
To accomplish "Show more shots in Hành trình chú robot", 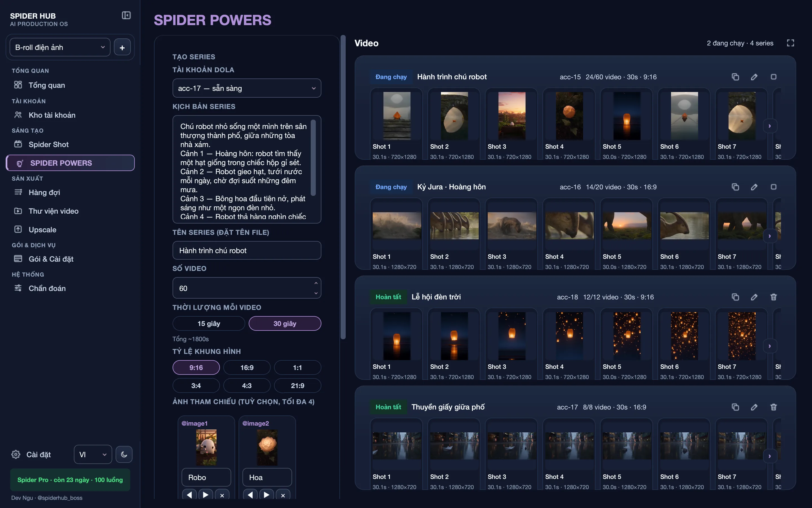I will pos(770,126).
